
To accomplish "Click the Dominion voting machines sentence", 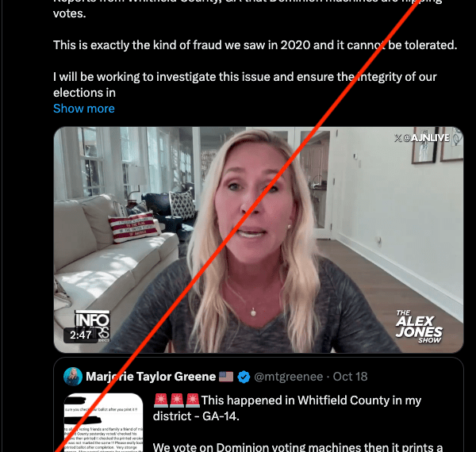I will pyautogui.click(x=297, y=447).
